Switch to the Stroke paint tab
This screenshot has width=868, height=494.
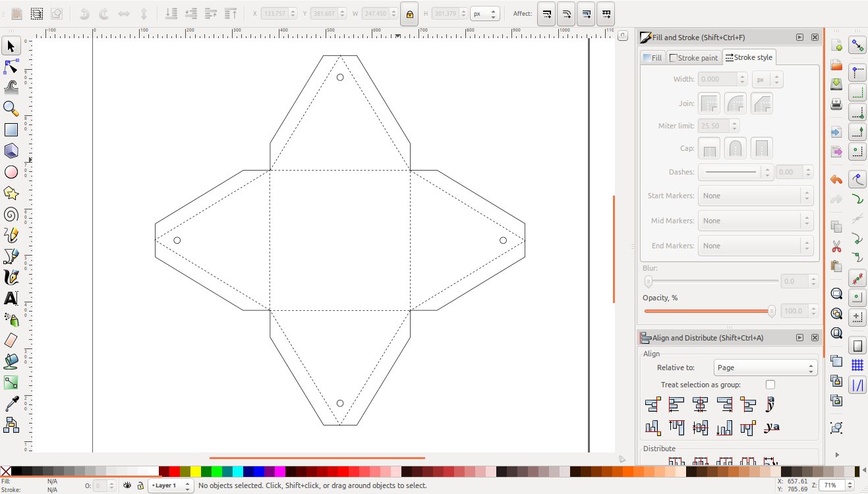point(693,58)
